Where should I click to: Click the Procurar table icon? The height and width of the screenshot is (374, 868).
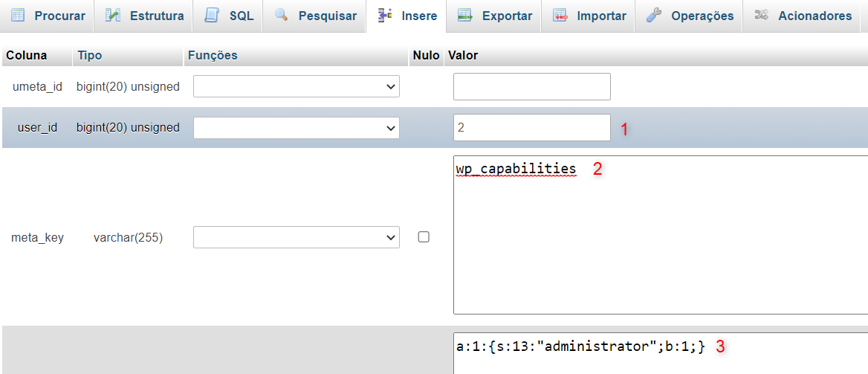18,16
